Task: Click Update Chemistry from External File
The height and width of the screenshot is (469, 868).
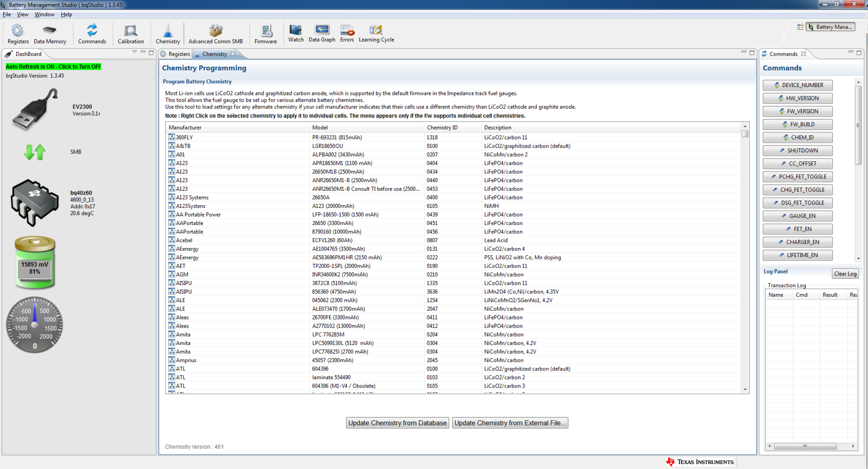Action: (510, 423)
